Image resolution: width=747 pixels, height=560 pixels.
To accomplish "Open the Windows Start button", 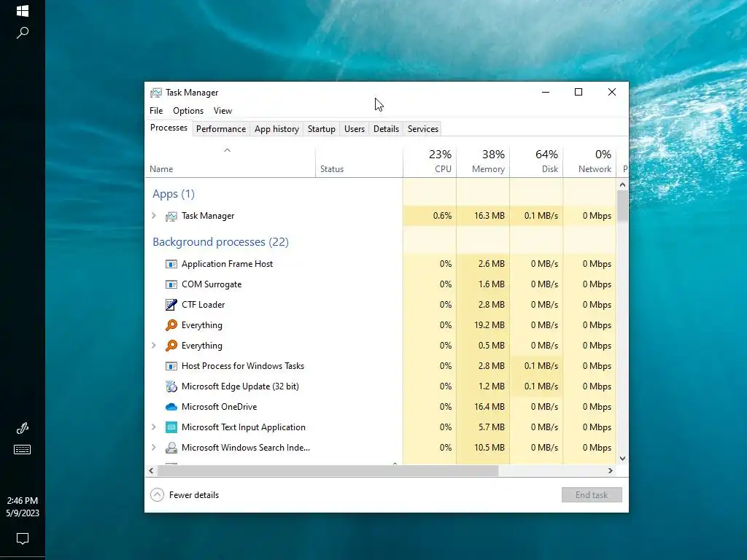I will (x=23, y=11).
